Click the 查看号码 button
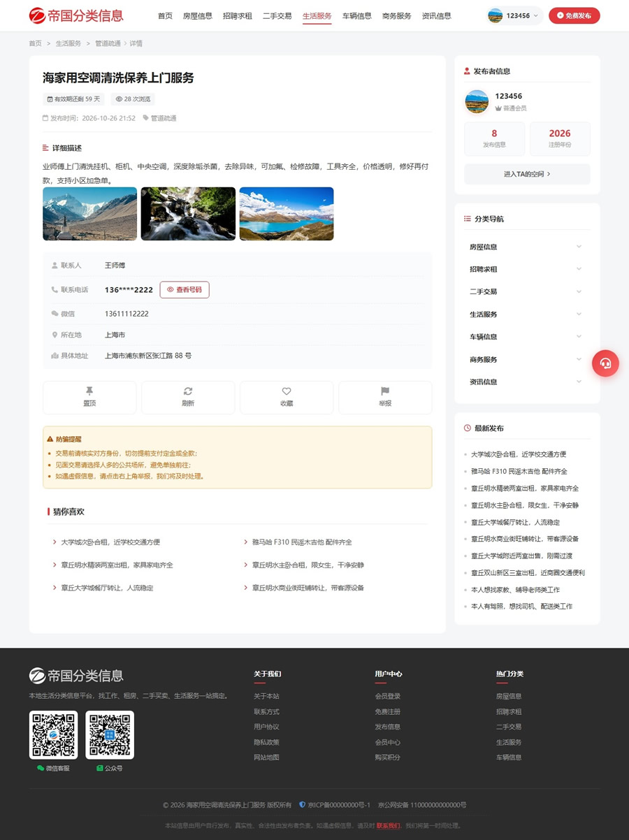Screen dimensions: 629x840 [x=185, y=289]
